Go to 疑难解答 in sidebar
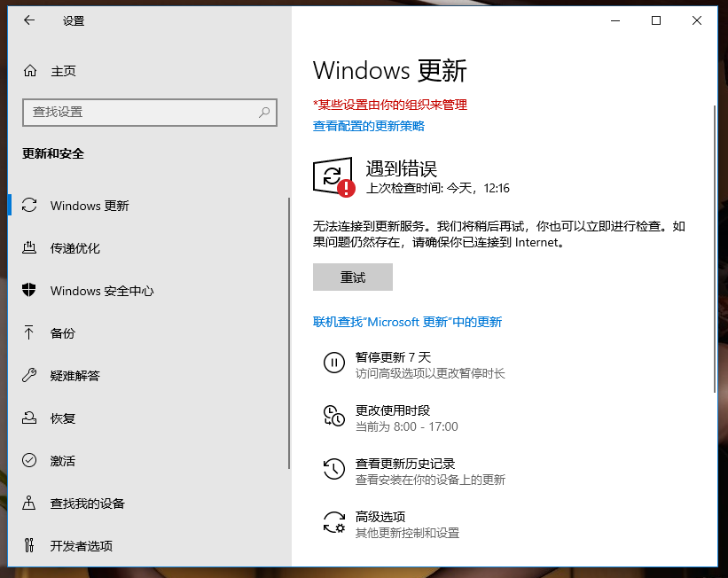This screenshot has width=728, height=578. point(75,376)
